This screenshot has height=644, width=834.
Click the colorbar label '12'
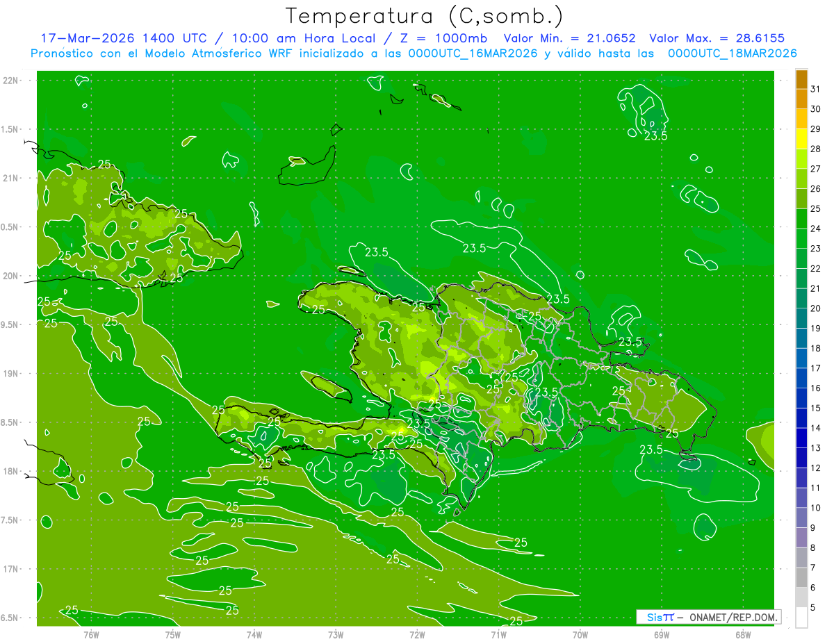point(816,468)
